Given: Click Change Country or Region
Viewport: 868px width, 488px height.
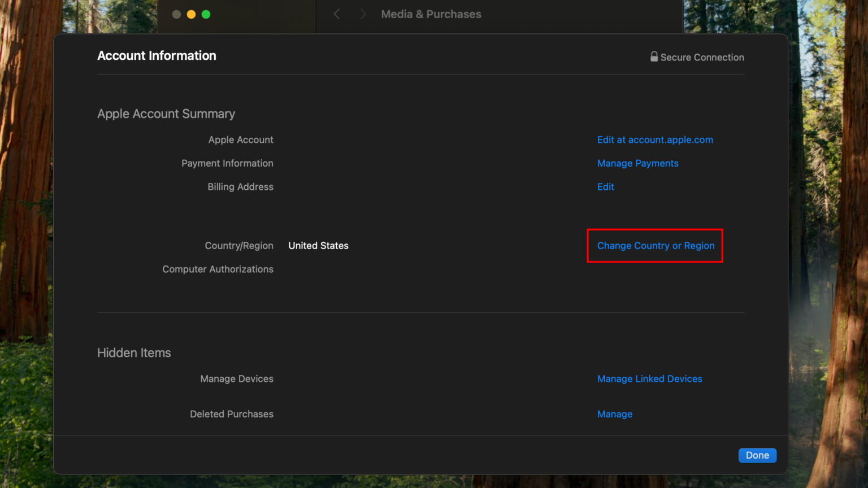Looking at the screenshot, I should 655,246.
